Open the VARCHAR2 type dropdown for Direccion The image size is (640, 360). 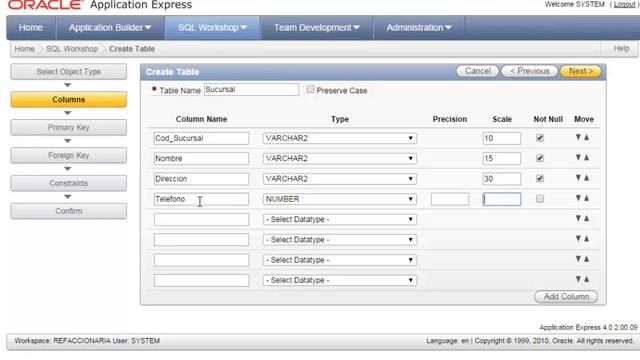click(x=340, y=179)
